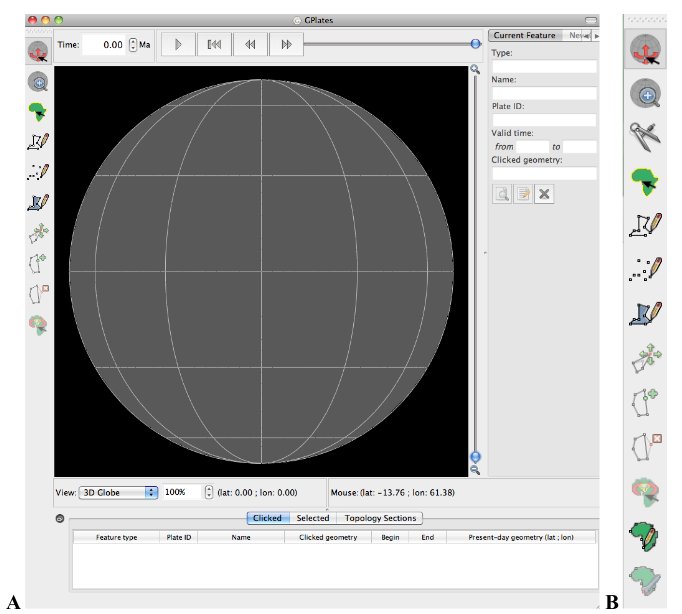Click the 'Feature type' column header
The width and height of the screenshot is (682, 614).
117,537
